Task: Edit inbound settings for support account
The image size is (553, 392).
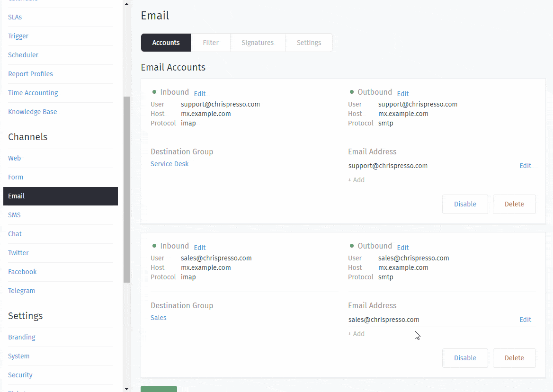Action: pos(200,94)
